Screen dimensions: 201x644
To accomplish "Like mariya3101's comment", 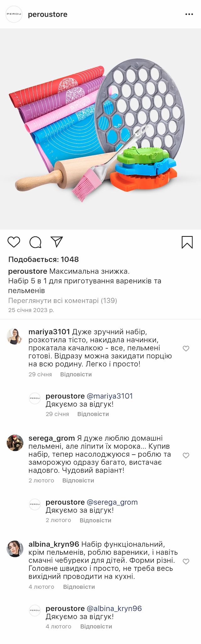I will click(x=186, y=349).
